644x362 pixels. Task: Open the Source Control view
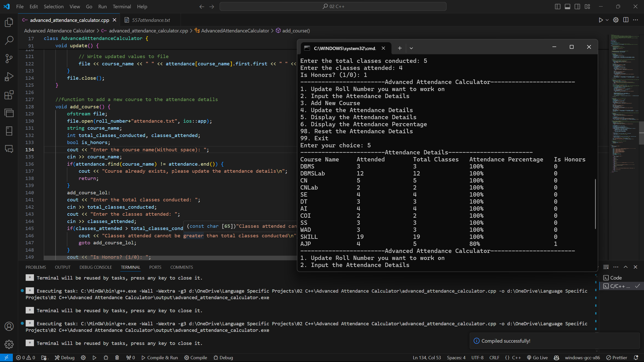[9, 58]
